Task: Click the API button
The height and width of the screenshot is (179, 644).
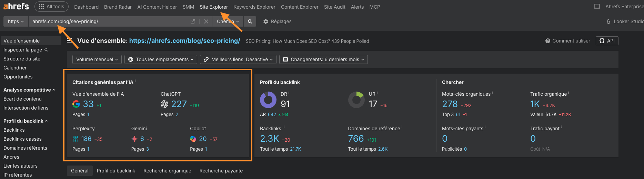Action: click(607, 41)
